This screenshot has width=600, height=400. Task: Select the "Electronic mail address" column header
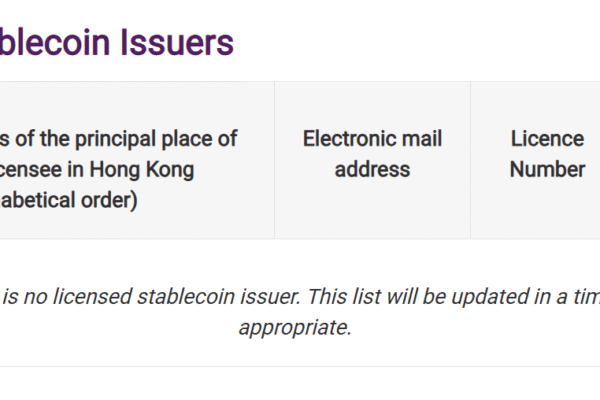(372, 154)
